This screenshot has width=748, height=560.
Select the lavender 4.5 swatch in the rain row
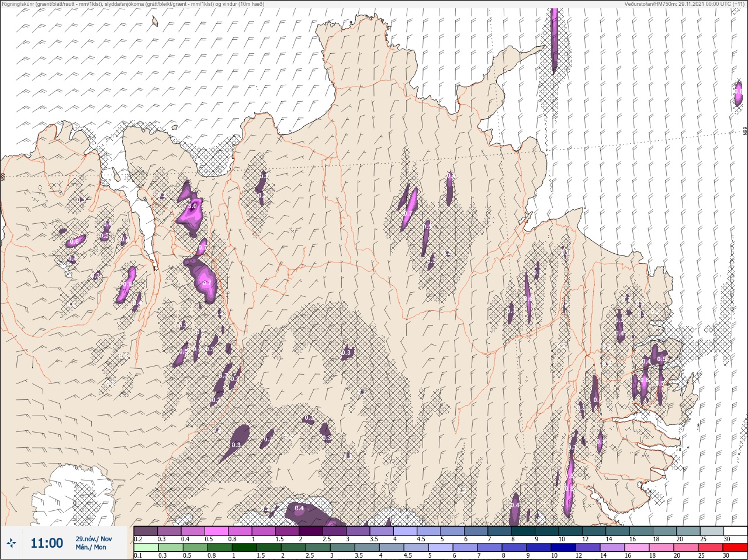(416, 548)
